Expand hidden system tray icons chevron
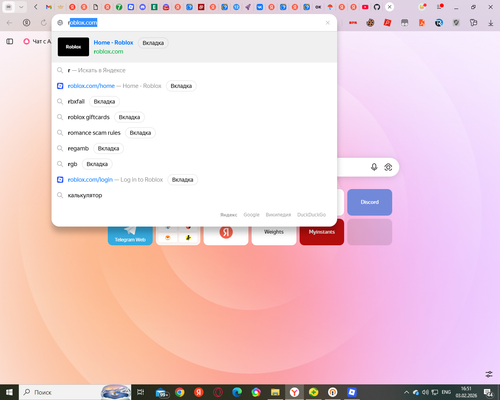 (406, 392)
